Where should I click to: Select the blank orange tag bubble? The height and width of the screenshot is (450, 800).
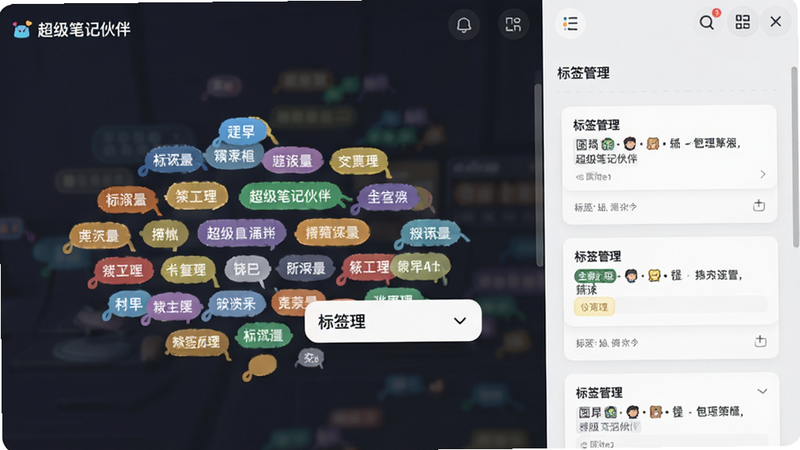(262, 366)
